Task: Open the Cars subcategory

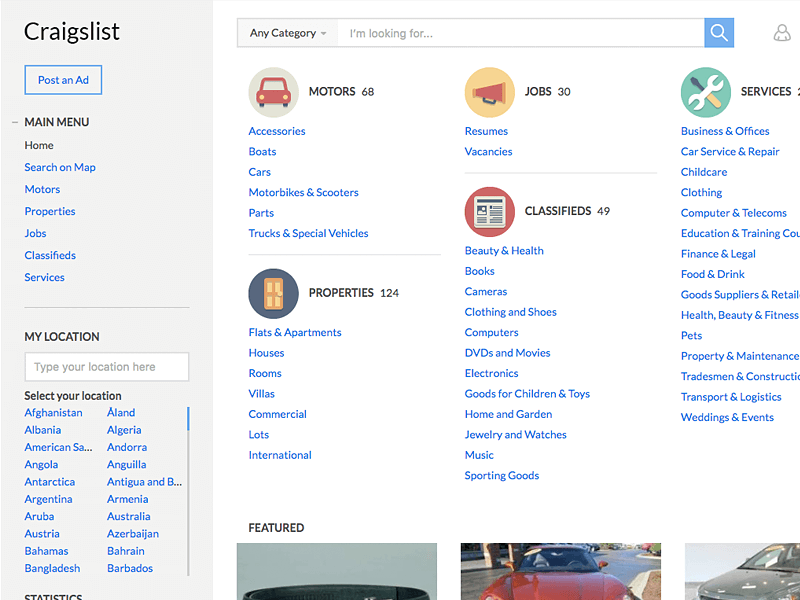Action: click(260, 172)
